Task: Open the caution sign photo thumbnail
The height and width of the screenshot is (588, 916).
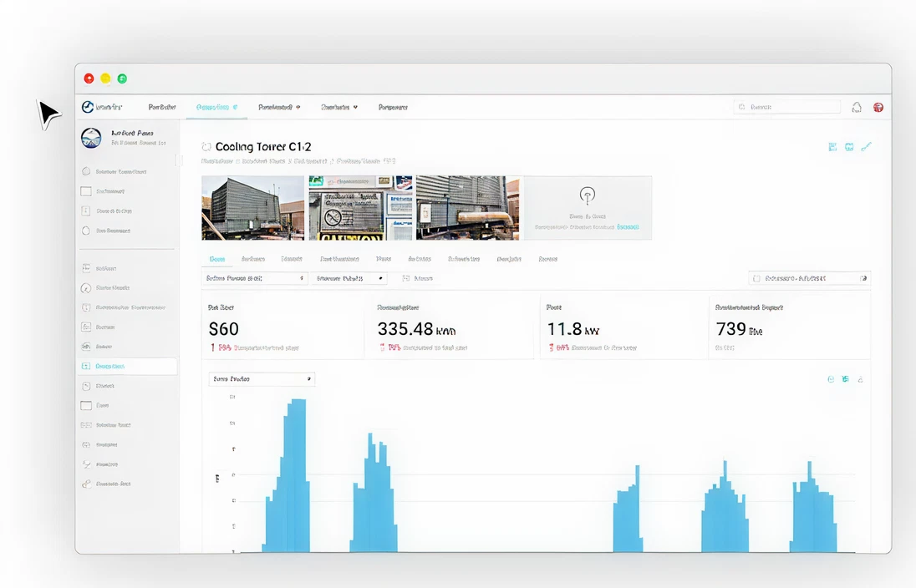Action: [360, 208]
